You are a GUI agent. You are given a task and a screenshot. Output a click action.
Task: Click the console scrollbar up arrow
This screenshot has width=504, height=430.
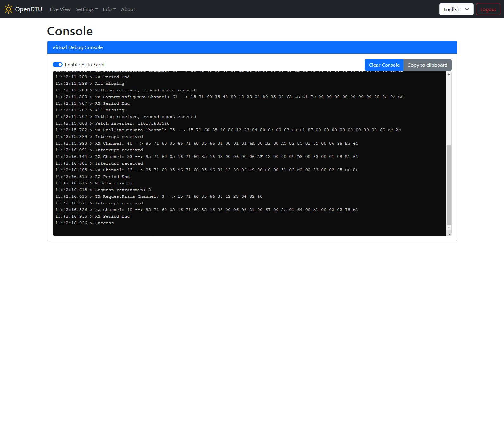(x=449, y=74)
